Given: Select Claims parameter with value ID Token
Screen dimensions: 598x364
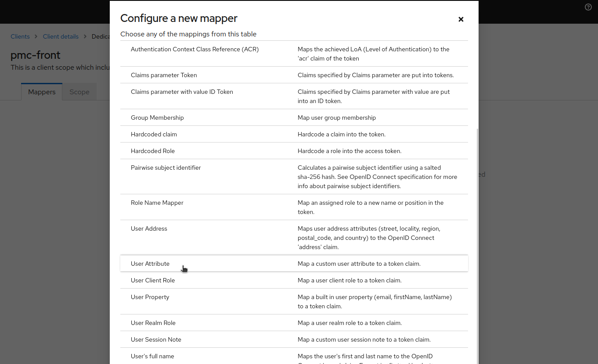Looking at the screenshot, I should click(182, 92).
